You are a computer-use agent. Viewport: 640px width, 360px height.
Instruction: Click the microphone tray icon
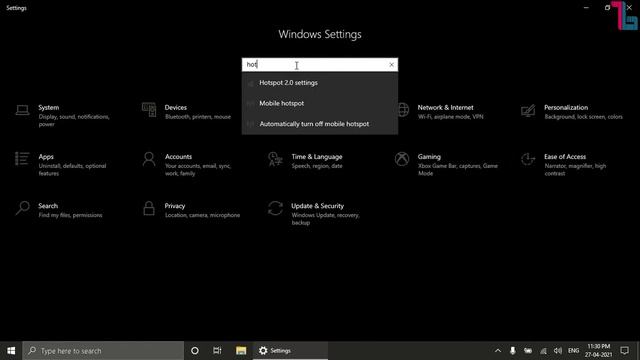tap(513, 351)
